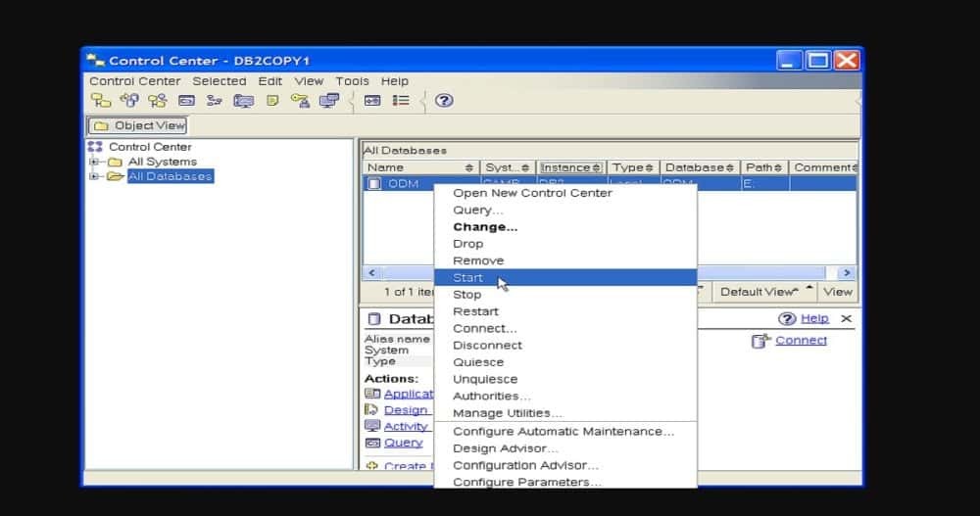Expand the All Databases tree node
The height and width of the screenshot is (516, 980).
click(x=95, y=176)
